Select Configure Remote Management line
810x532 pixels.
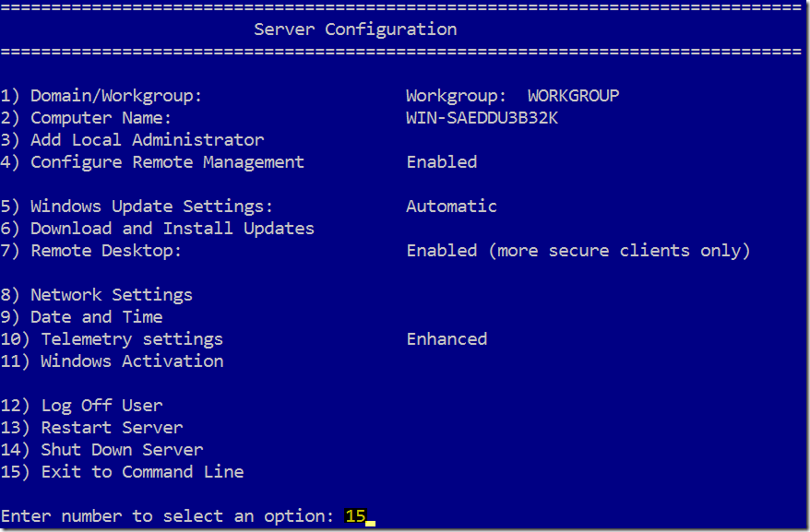point(152,162)
